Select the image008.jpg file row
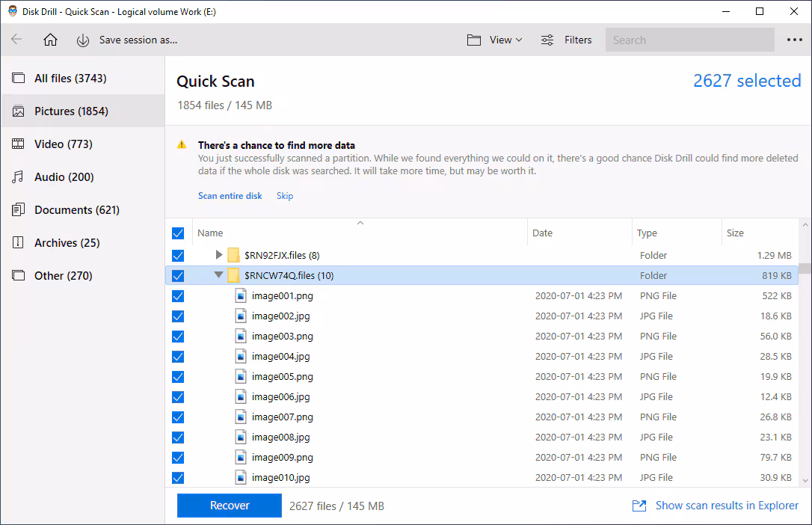The image size is (812, 525). point(482,437)
